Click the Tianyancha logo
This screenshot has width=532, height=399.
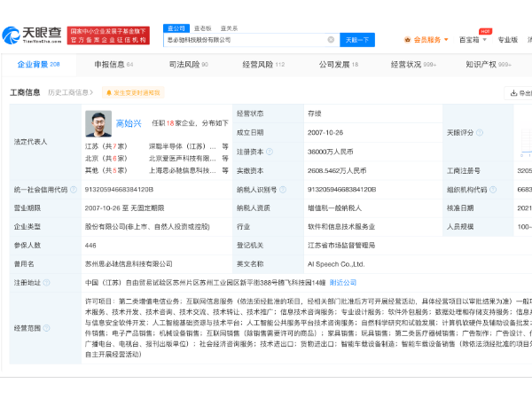point(32,35)
